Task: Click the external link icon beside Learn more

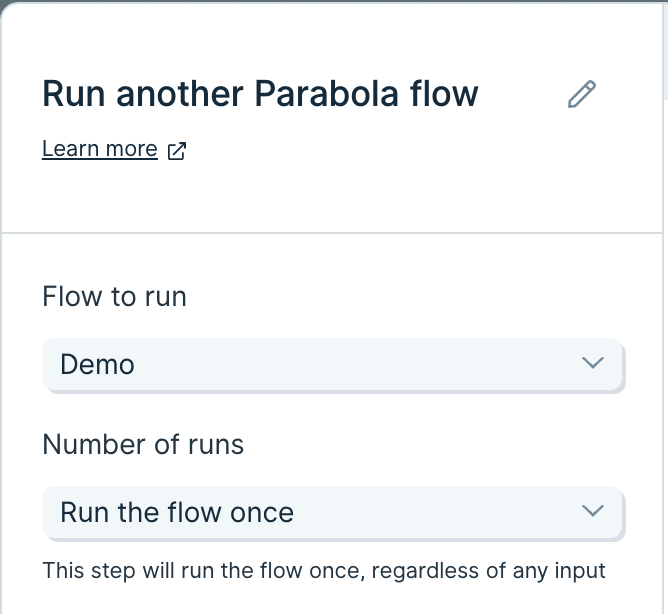Action: coord(177,151)
